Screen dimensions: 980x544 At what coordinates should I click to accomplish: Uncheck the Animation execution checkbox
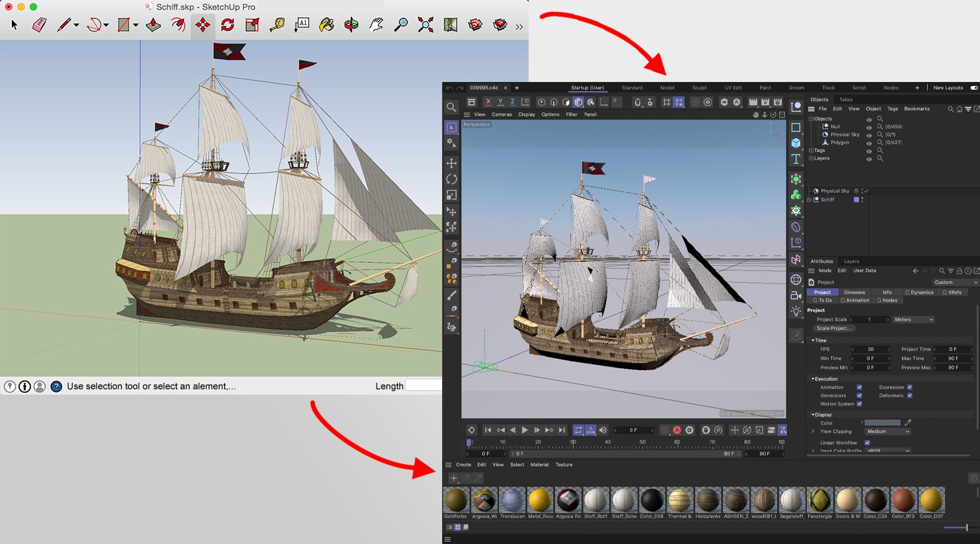pyautogui.click(x=859, y=387)
